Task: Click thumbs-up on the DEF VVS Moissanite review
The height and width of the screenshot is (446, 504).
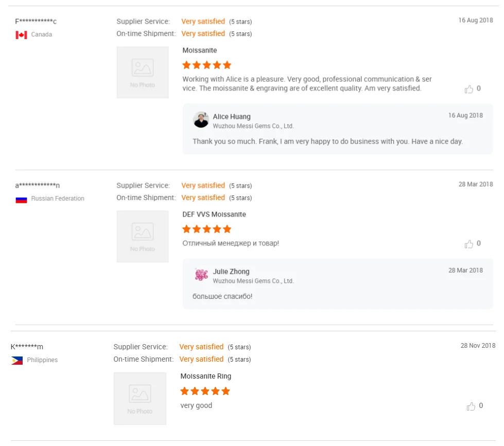Action: (x=468, y=244)
